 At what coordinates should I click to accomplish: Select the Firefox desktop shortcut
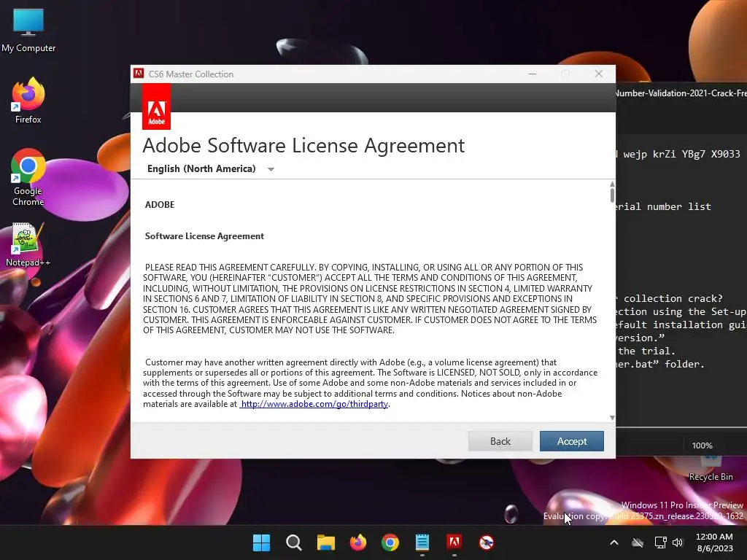pyautogui.click(x=28, y=101)
